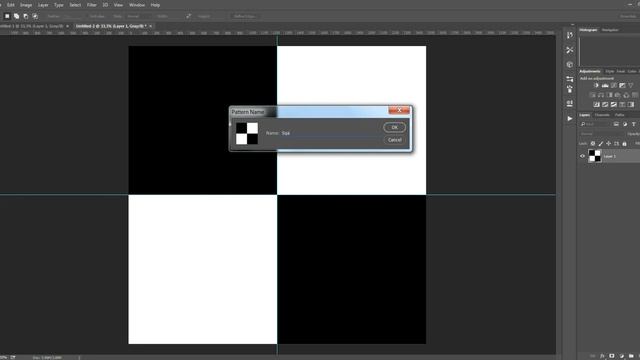Switch to the Paths panel tab

click(x=619, y=115)
